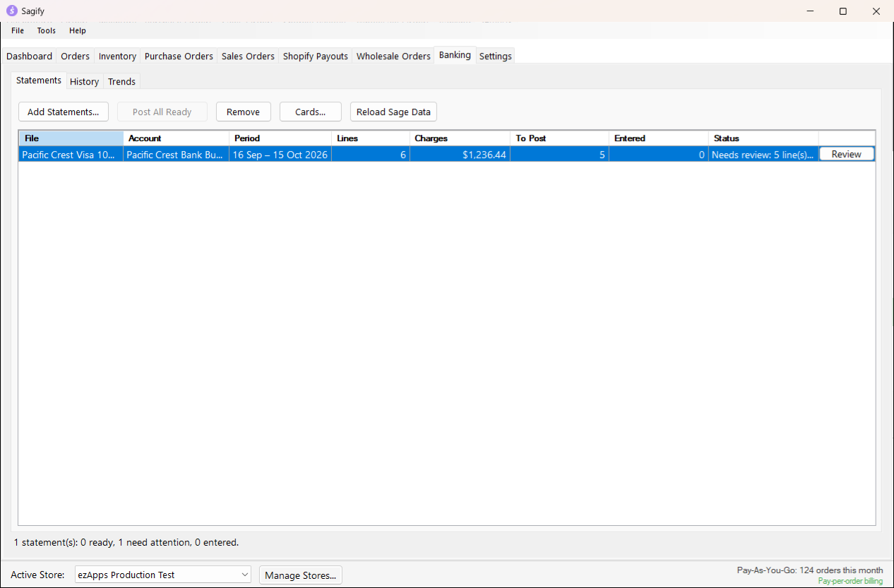
Task: Switch to the Sales Orders tab
Action: pos(248,56)
